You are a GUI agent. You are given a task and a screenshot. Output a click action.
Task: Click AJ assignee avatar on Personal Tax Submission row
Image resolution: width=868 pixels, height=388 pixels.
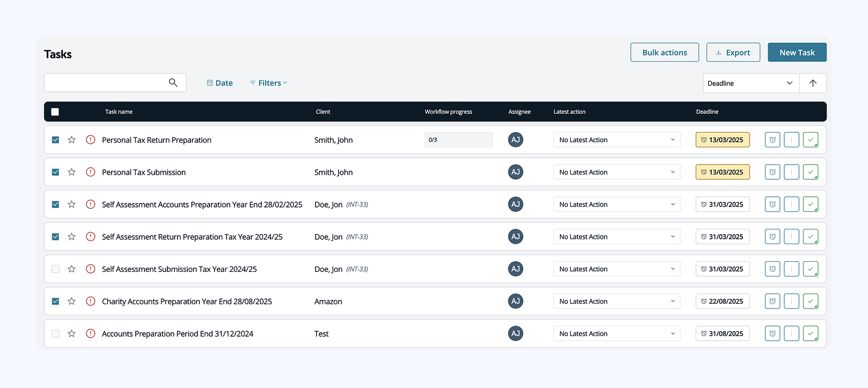tap(515, 172)
